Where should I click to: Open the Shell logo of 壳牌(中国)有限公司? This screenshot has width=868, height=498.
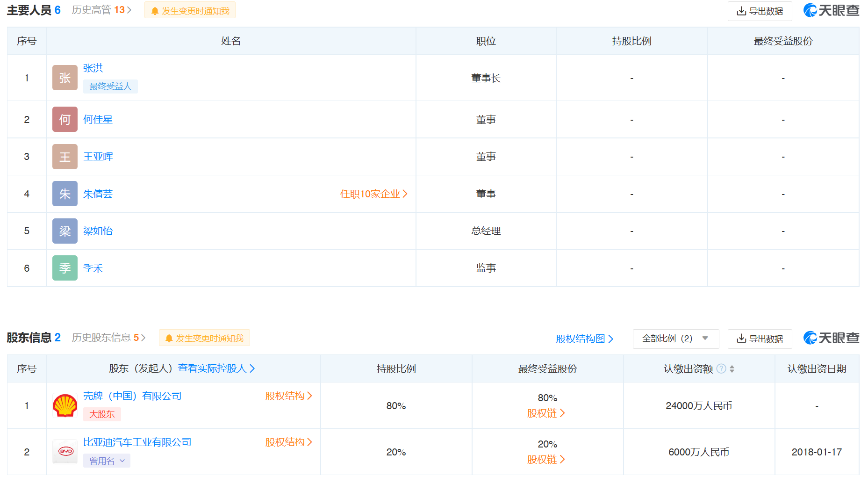coord(65,405)
